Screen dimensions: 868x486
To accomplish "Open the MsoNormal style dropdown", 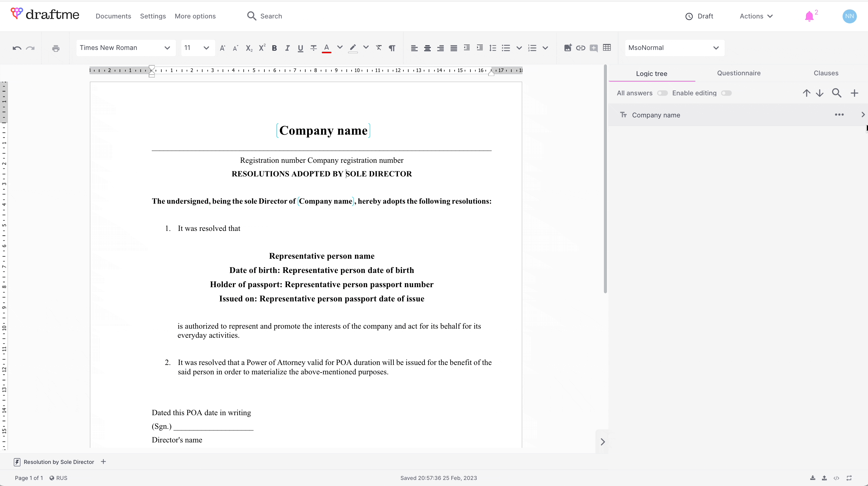I will click(674, 48).
